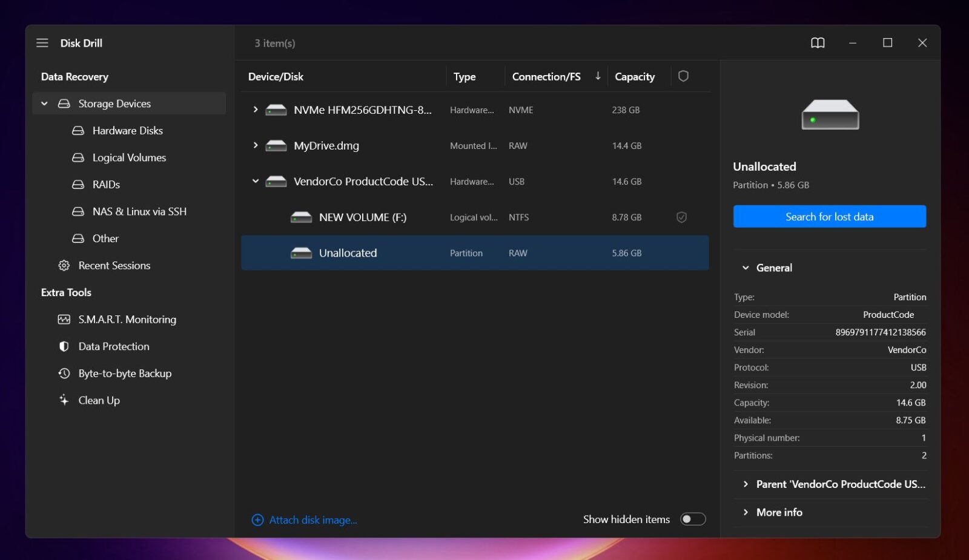Click Search for lost data

pos(829,216)
